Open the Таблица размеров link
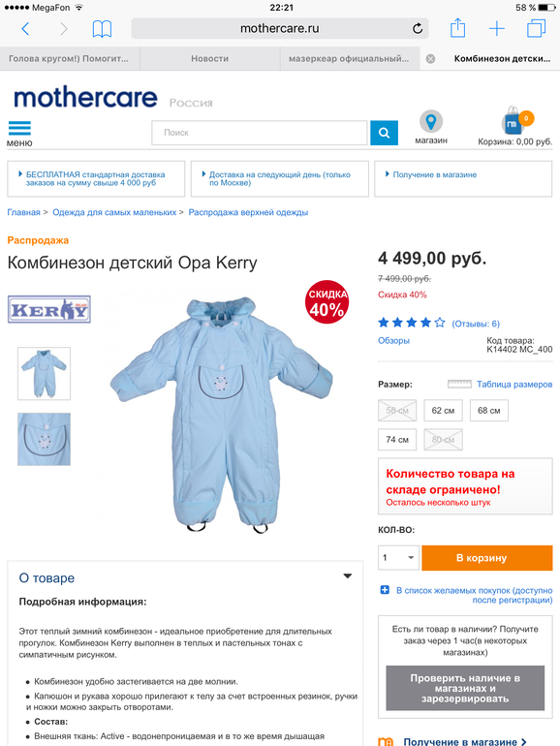This screenshot has height=746, width=560. coord(514,385)
